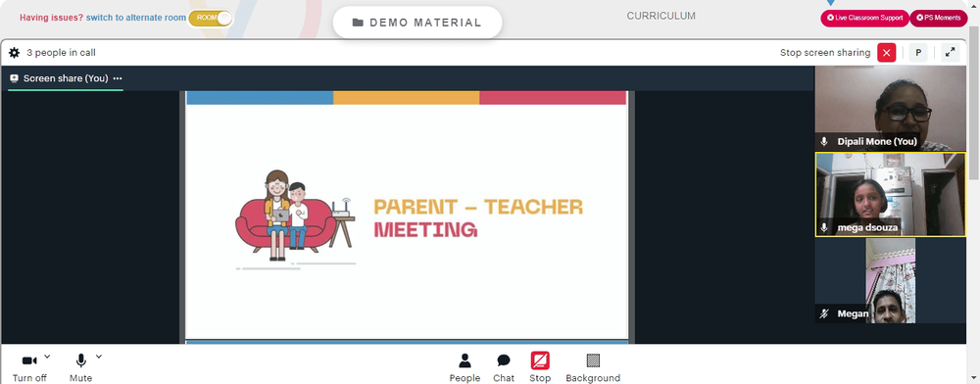Image resolution: width=980 pixels, height=384 pixels.
Task: Expand microphone options chevron
Action: [x=99, y=357]
